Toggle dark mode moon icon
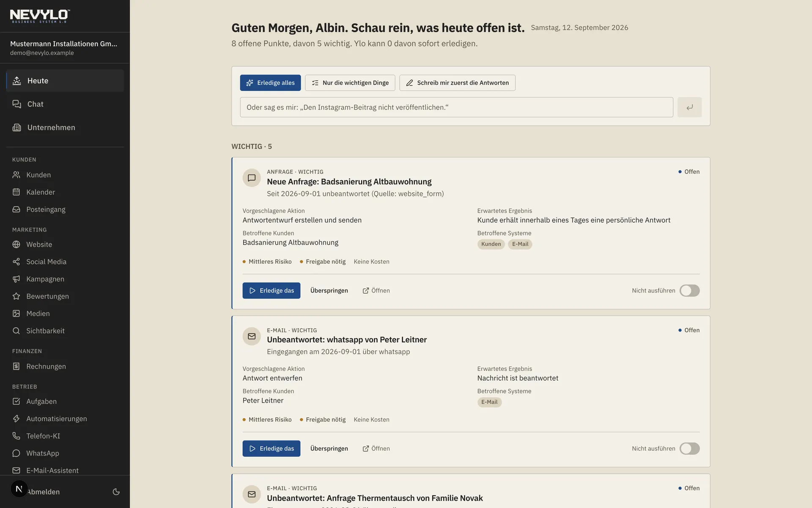812x508 pixels. tap(116, 492)
